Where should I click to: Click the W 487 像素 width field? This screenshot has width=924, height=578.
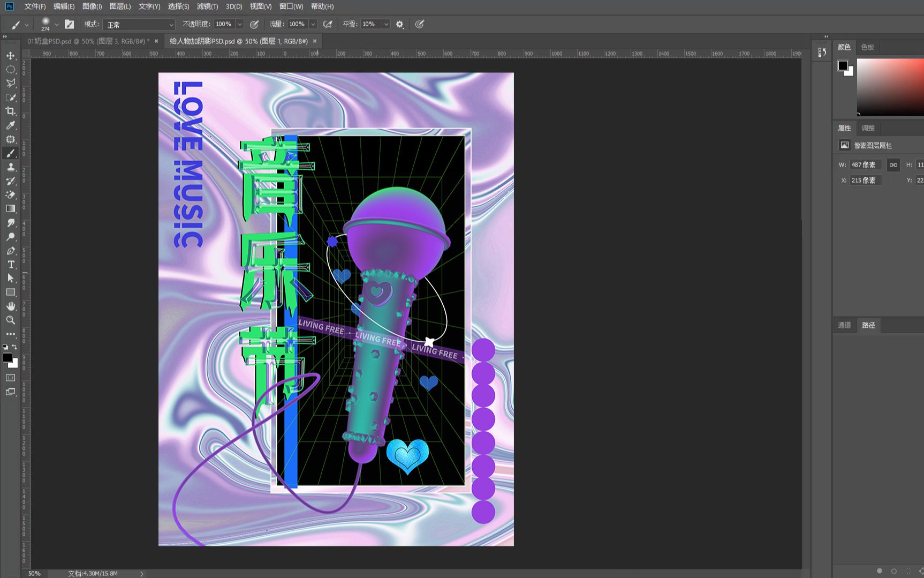click(x=866, y=165)
